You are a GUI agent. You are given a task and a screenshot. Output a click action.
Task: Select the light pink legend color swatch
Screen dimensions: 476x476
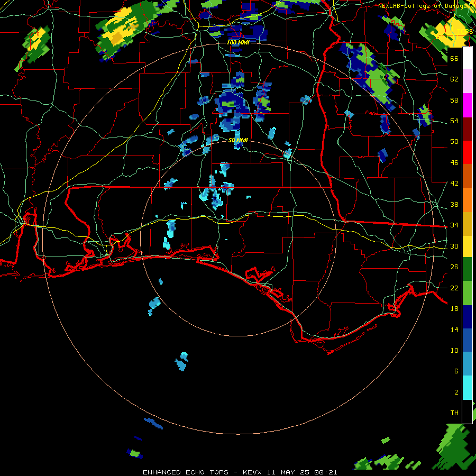pyautogui.click(x=467, y=81)
